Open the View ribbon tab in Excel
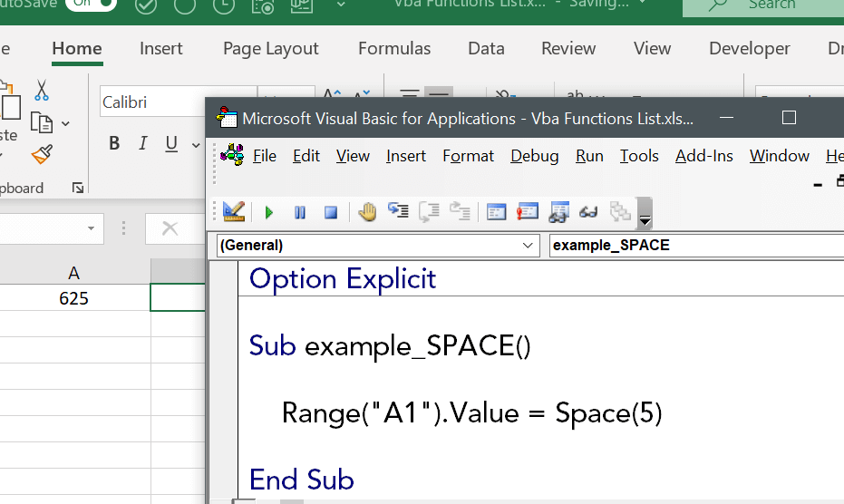The height and width of the screenshot is (504, 844). pyautogui.click(x=652, y=49)
